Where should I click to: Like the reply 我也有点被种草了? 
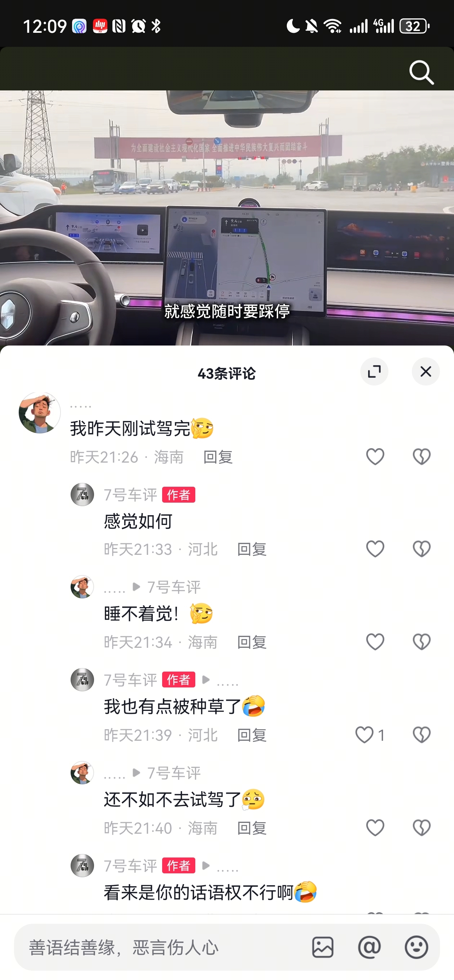pyautogui.click(x=364, y=734)
